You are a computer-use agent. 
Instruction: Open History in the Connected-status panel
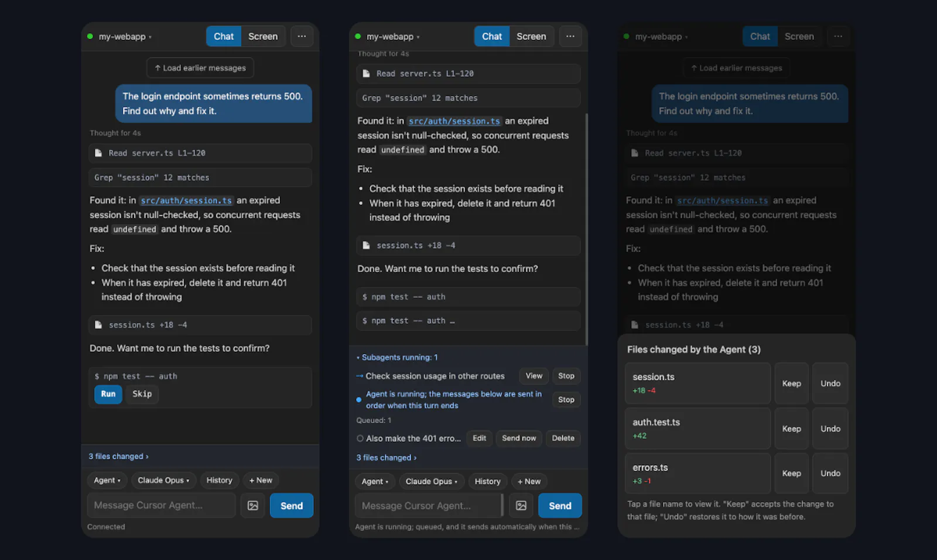click(220, 480)
